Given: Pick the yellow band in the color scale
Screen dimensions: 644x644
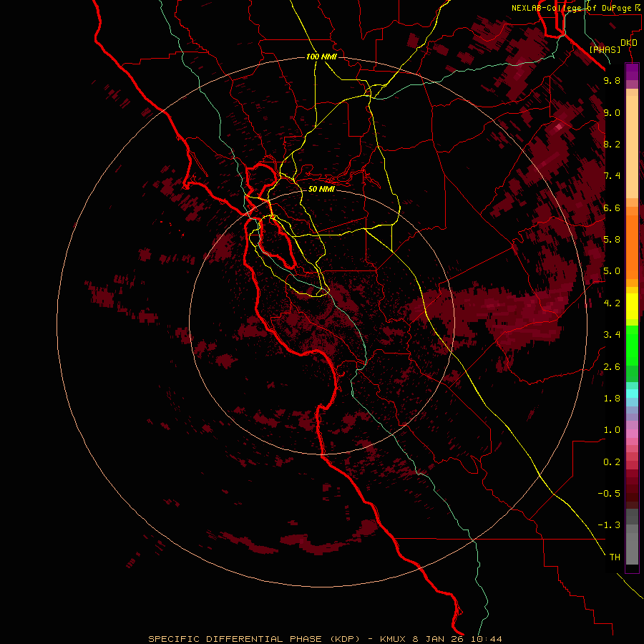Looking at the screenshot, I should click(x=632, y=306).
